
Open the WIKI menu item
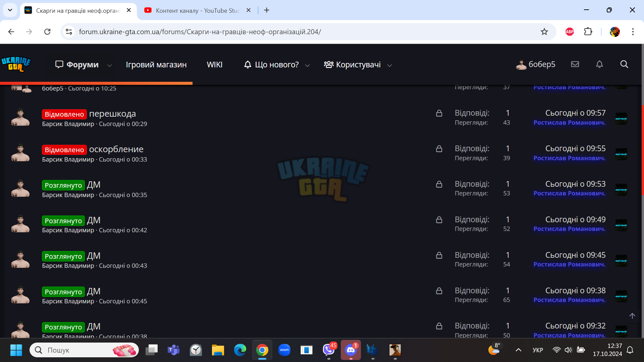tap(215, 64)
